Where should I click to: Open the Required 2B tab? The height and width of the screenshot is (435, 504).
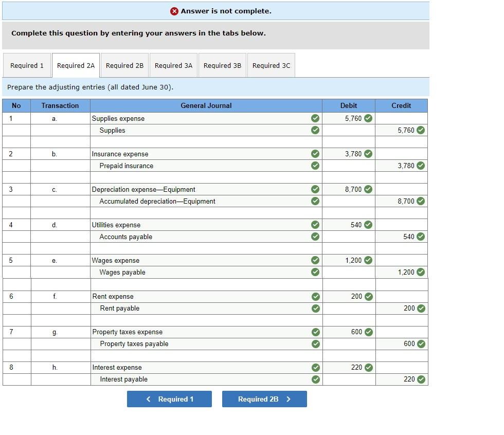[x=124, y=65]
